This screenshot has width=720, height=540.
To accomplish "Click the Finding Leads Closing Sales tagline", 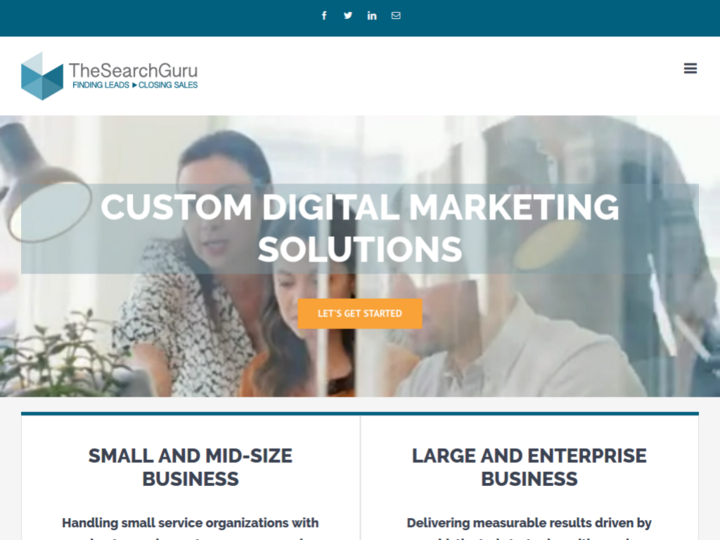I will 135,85.
